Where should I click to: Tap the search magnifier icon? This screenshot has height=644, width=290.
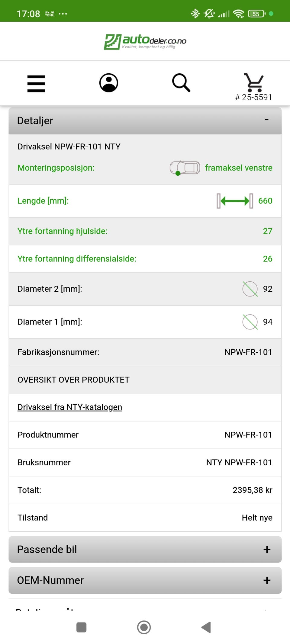click(x=181, y=83)
